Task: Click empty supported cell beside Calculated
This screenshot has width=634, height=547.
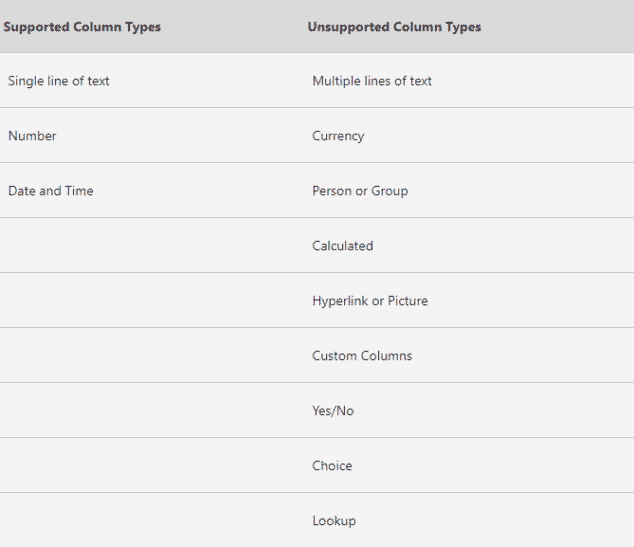Action: click(152, 245)
